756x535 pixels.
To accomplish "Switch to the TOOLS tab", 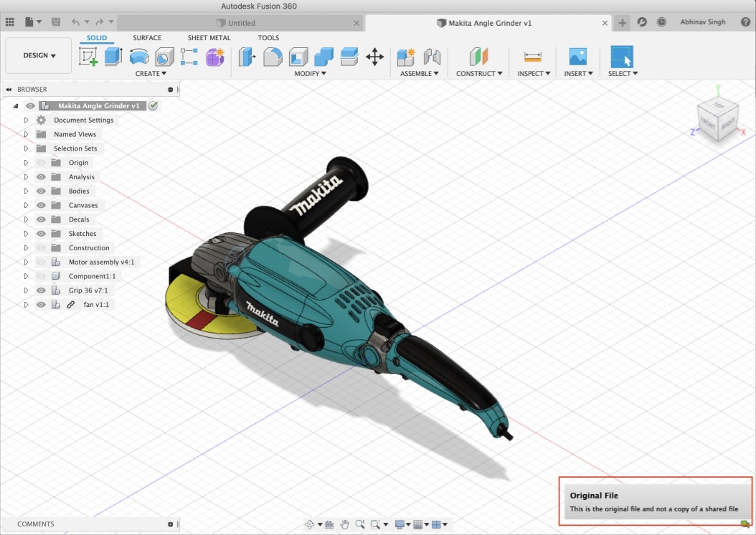I will pyautogui.click(x=268, y=37).
